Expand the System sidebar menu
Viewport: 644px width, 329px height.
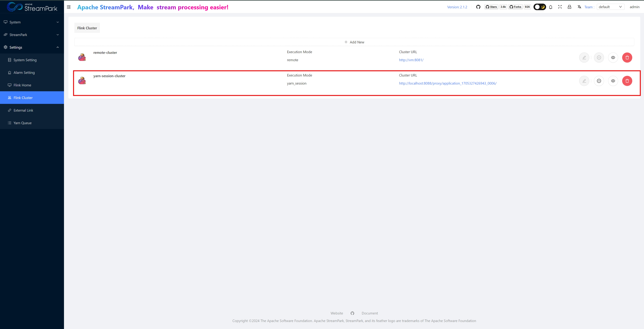pyautogui.click(x=32, y=22)
